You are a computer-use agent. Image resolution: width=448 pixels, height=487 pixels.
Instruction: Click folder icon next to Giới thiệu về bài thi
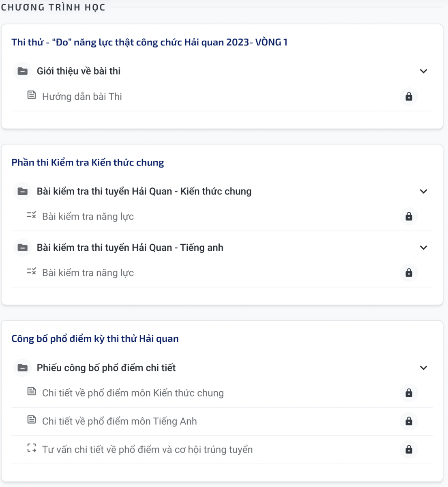click(23, 71)
